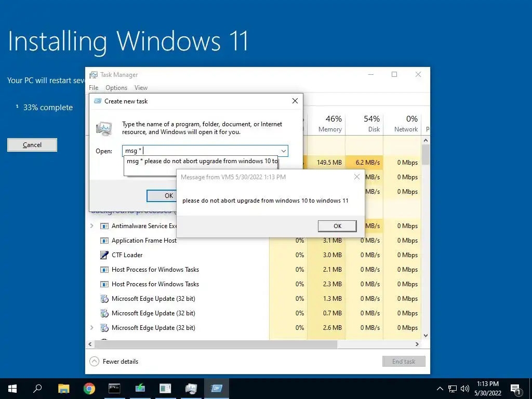The width and height of the screenshot is (532, 399).
Task: Switch to the Task Manager taskbar icon
Action: 191,389
